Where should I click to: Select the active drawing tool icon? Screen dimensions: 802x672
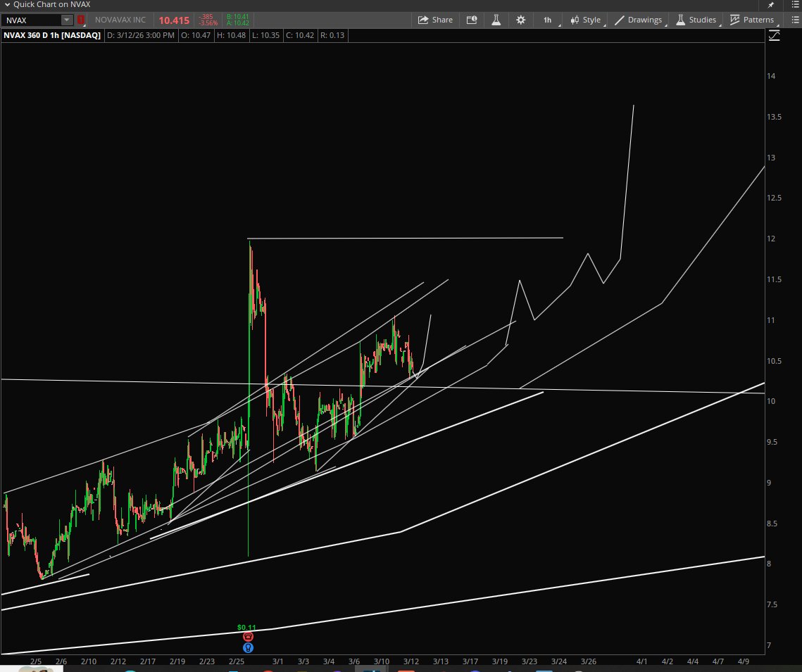point(775,35)
